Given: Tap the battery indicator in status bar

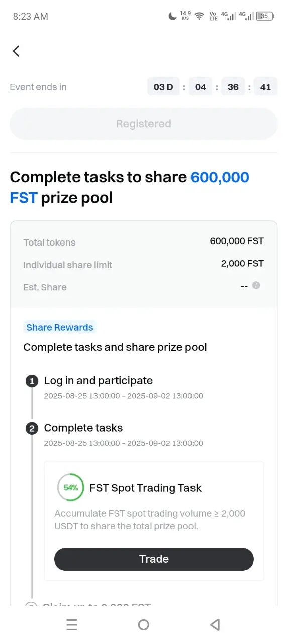Looking at the screenshot, I should pyautogui.click(x=265, y=16).
